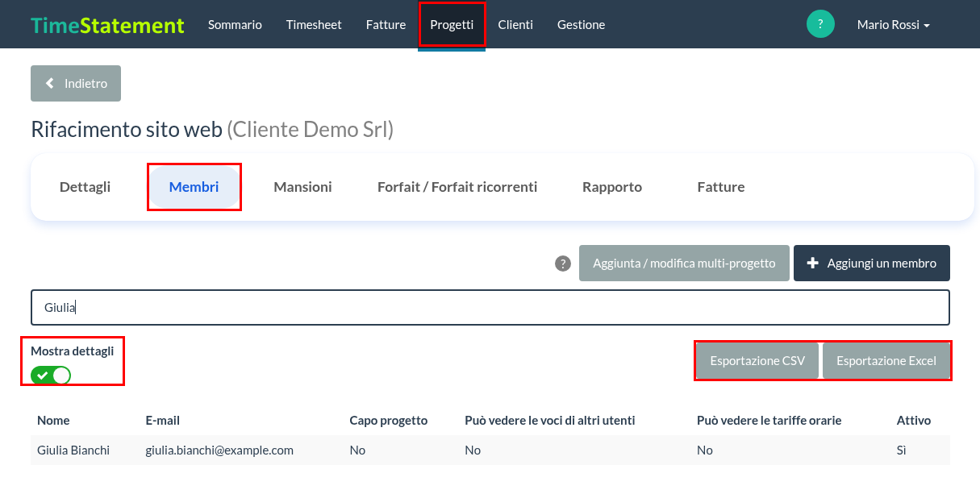980x494 pixels.
Task: Click the Nome column header
Action: pyautogui.click(x=53, y=421)
